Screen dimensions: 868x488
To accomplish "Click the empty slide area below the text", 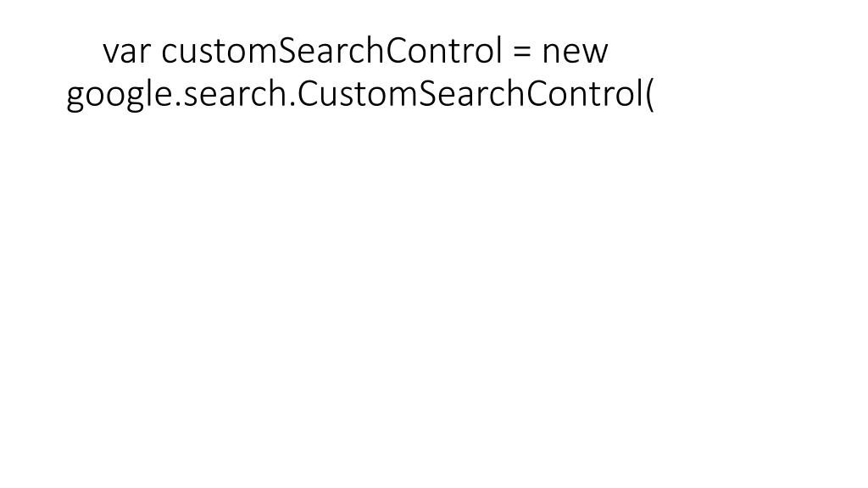I will tap(434, 299).
